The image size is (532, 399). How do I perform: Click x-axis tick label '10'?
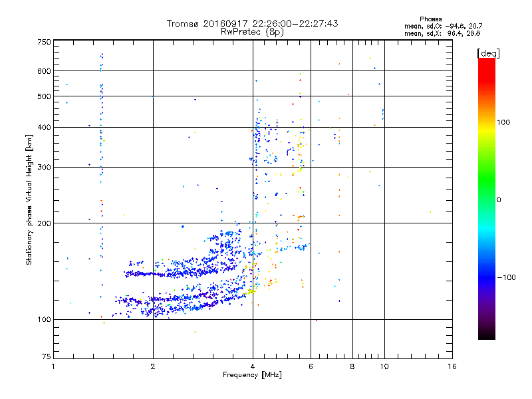tap(384, 366)
